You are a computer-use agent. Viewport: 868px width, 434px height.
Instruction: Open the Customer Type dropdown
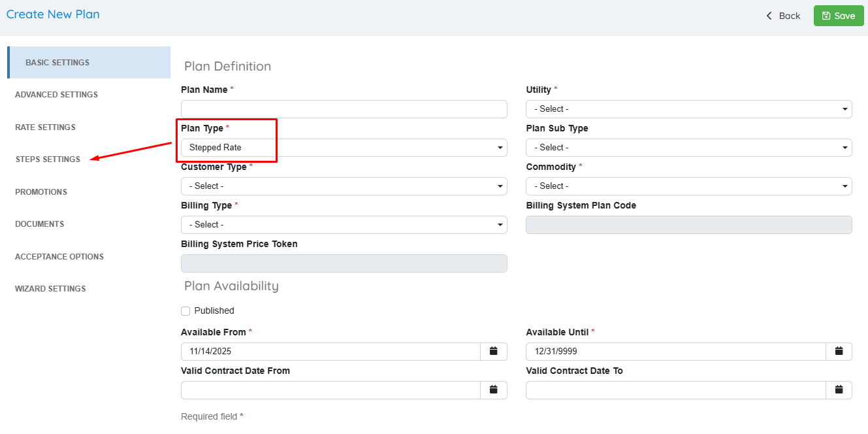pyautogui.click(x=344, y=186)
